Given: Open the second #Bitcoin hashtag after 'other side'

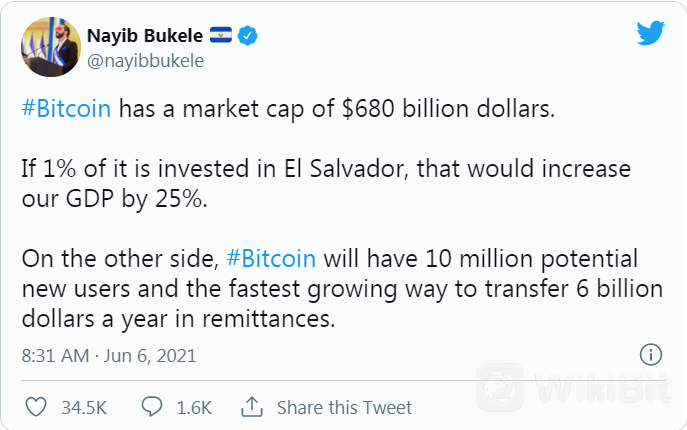Looking at the screenshot, I should click(x=271, y=258).
